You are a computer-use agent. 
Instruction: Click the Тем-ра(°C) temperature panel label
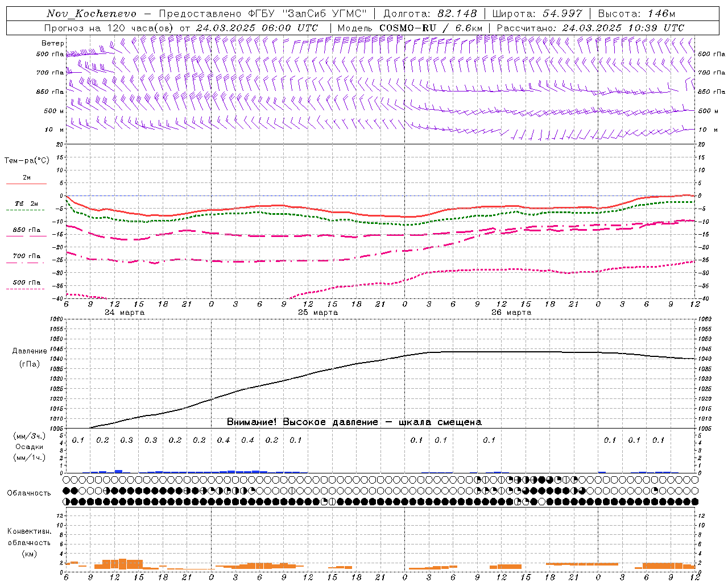click(27, 161)
